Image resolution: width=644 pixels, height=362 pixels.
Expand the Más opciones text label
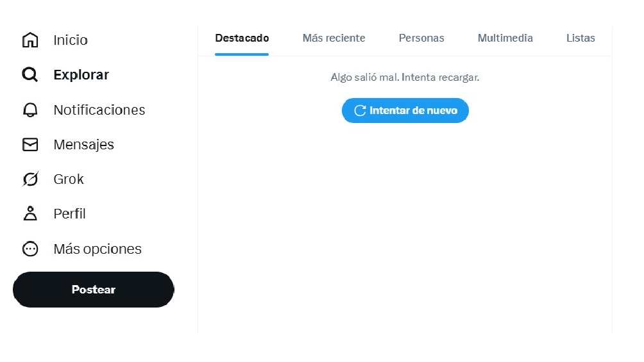pyautogui.click(x=97, y=249)
